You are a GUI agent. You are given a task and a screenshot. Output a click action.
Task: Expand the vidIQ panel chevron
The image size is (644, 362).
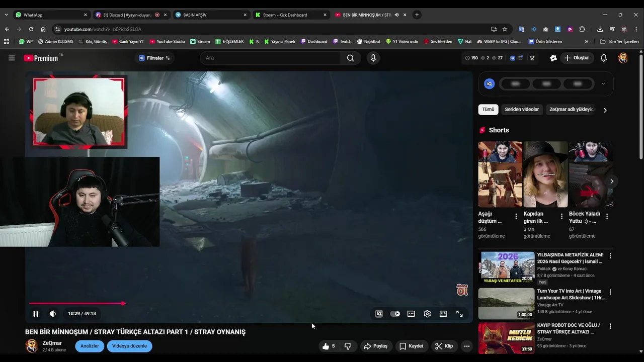click(603, 84)
